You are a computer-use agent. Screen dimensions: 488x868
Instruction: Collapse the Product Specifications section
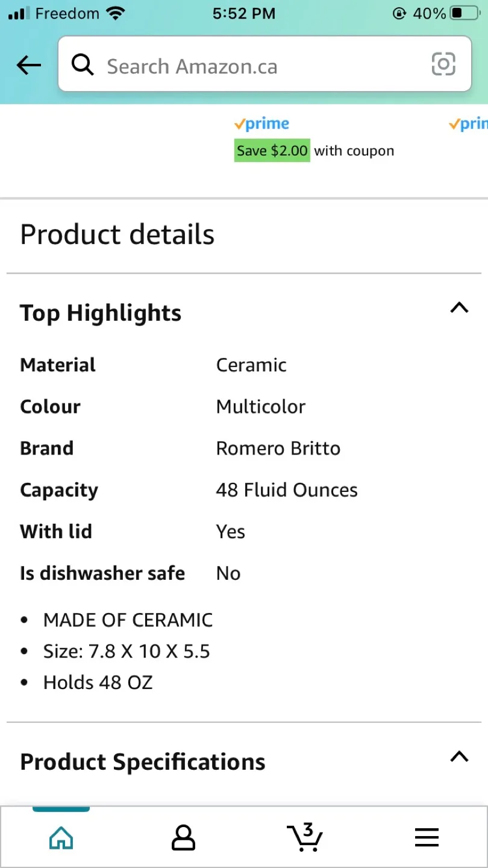pyautogui.click(x=459, y=757)
